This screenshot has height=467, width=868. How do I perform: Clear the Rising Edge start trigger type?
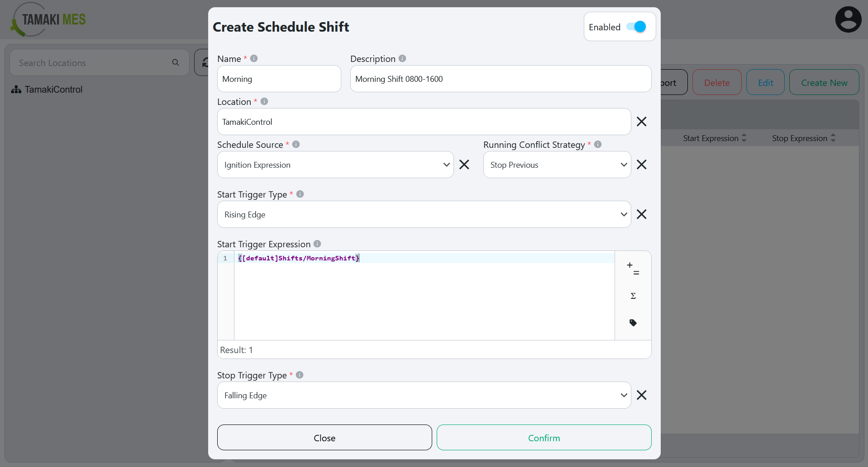(x=642, y=214)
